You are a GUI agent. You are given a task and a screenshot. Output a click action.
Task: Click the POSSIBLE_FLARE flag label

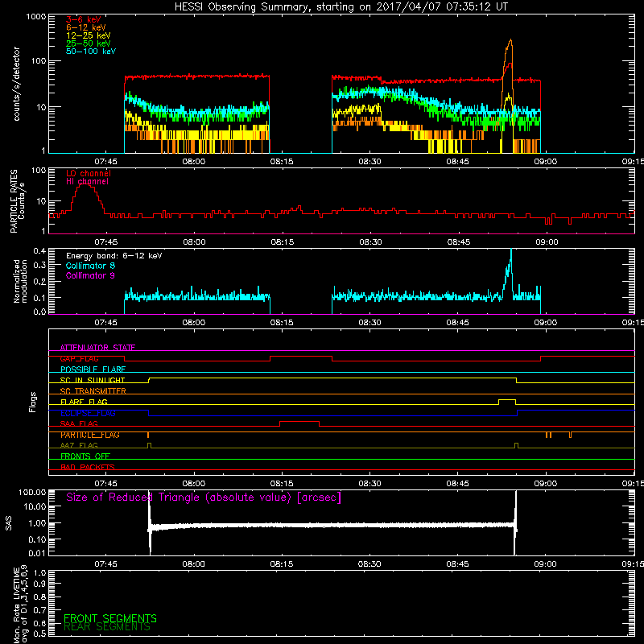(x=93, y=369)
